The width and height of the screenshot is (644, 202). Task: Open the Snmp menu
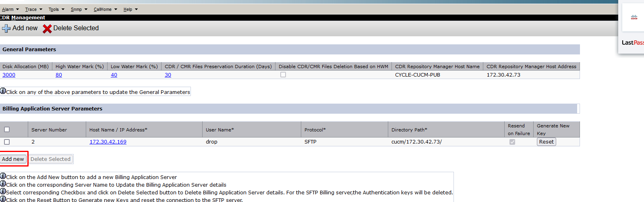(79, 9)
